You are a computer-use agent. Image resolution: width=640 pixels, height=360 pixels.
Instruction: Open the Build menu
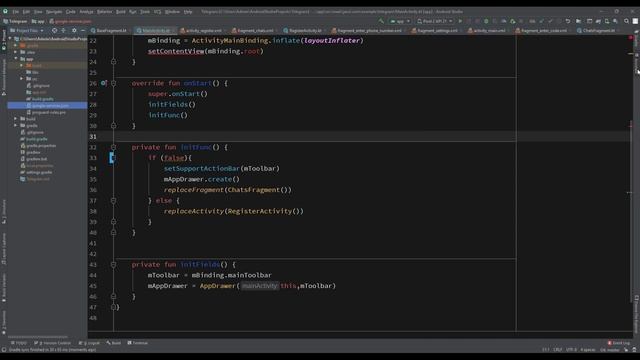tap(121, 11)
